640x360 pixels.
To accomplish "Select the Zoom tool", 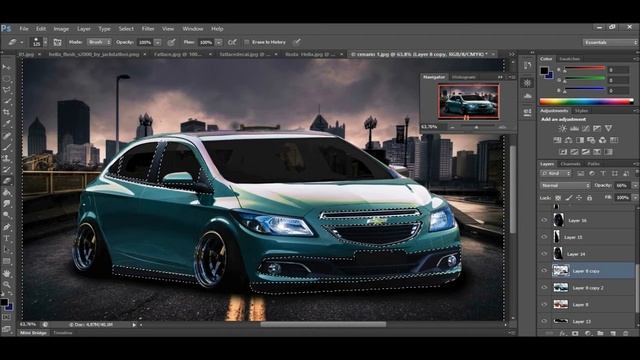I will tap(7, 284).
